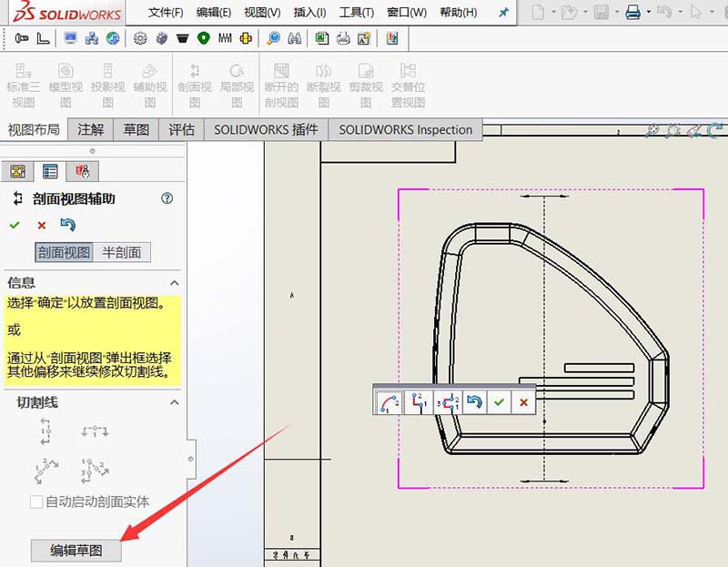Pin the menu bar with pushpin icon
The height and width of the screenshot is (567, 728).
(504, 13)
